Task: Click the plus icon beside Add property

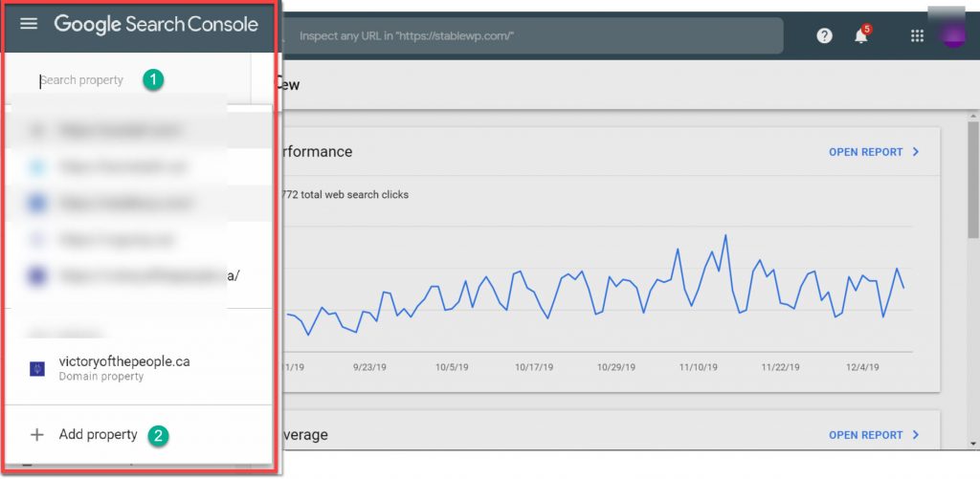Action: coord(37,435)
